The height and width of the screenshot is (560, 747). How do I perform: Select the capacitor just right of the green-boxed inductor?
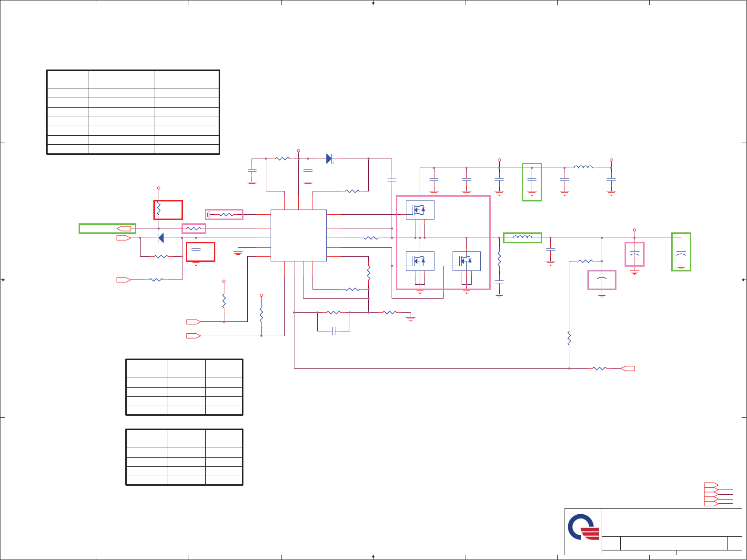(x=550, y=250)
